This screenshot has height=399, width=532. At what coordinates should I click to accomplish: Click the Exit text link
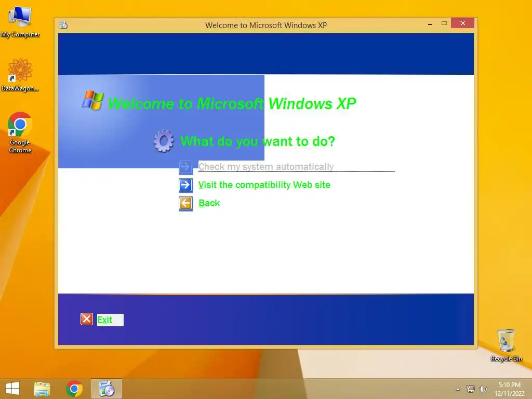(x=105, y=320)
